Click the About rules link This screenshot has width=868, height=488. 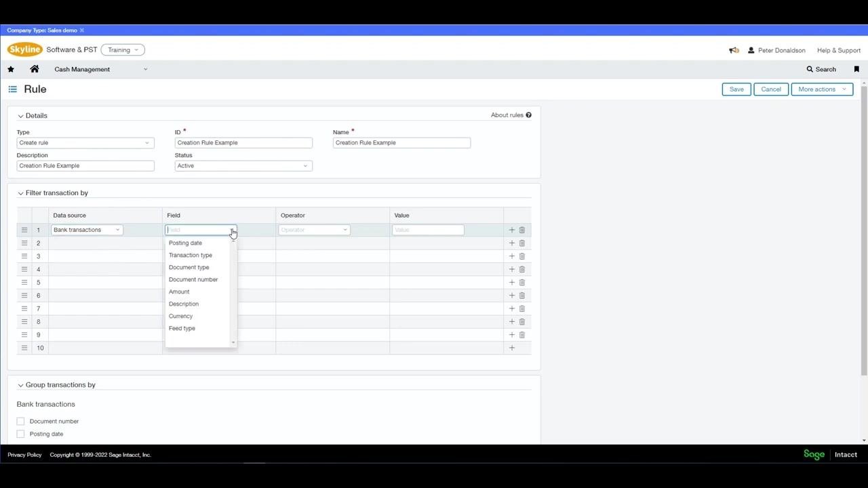(507, 115)
